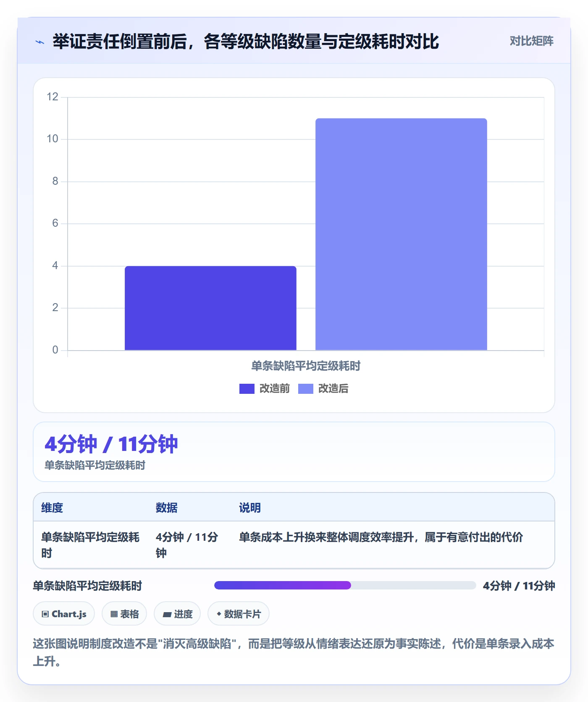Click the light blue 改造后 legend swatch
Image resolution: width=588 pixels, height=702 pixels.
click(x=306, y=389)
